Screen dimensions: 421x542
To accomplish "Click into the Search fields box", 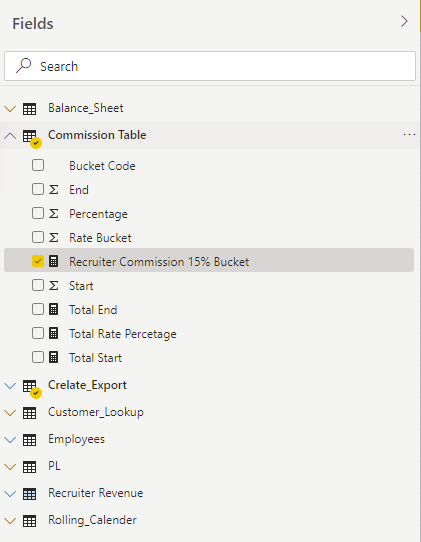I will coord(210,66).
